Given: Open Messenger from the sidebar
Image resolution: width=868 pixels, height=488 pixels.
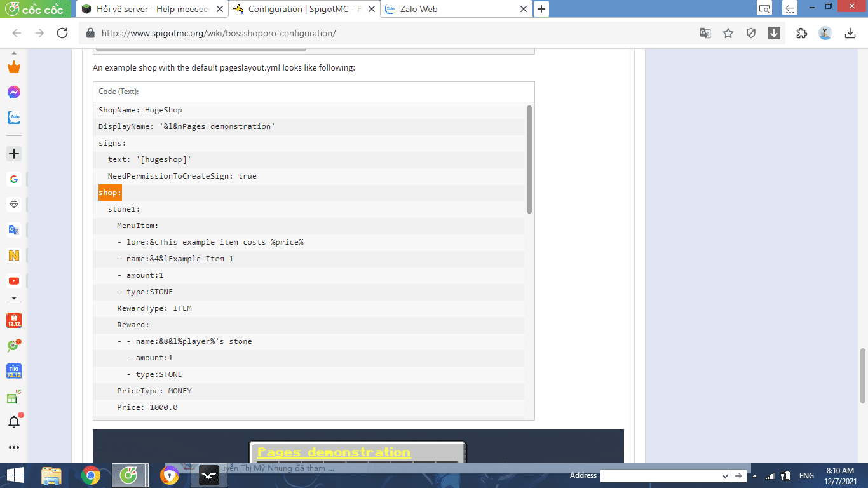Looking at the screenshot, I should coord(14,92).
